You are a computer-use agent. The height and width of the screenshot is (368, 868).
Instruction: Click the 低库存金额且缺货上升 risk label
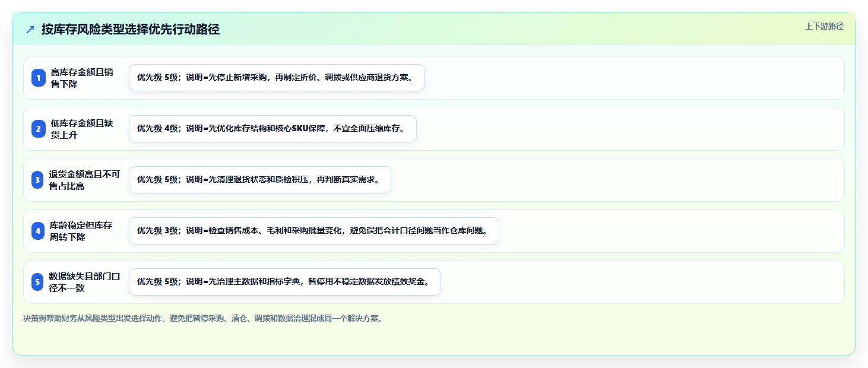coord(82,129)
